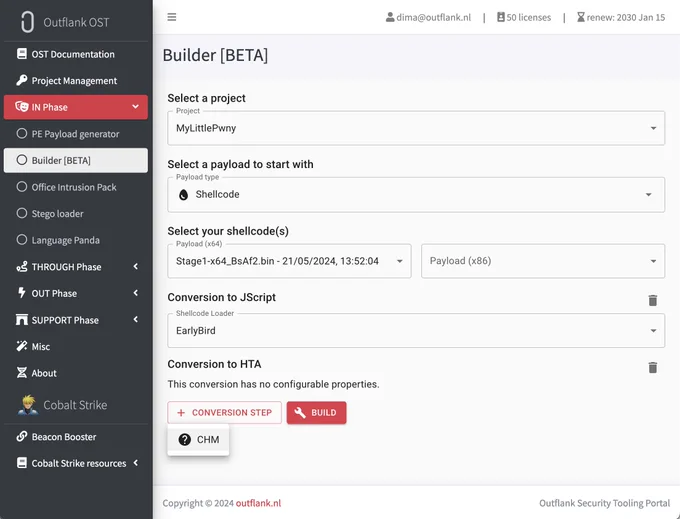
Task: Click the Misc magic wand icon
Action: pyautogui.click(x=21, y=346)
